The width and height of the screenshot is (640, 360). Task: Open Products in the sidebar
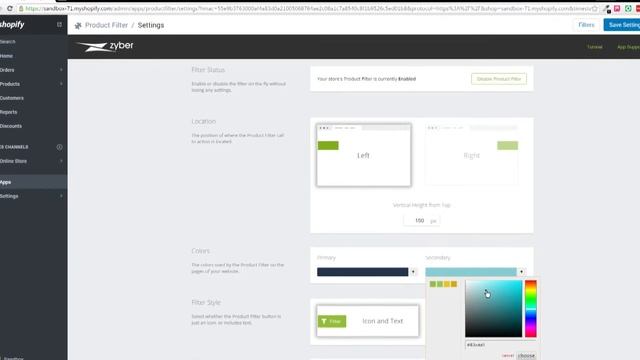tap(10, 84)
